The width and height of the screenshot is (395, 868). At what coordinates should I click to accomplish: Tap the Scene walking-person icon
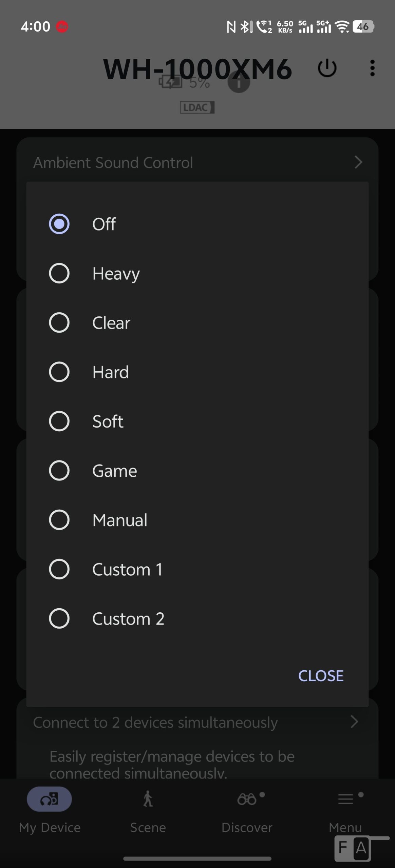point(148,799)
